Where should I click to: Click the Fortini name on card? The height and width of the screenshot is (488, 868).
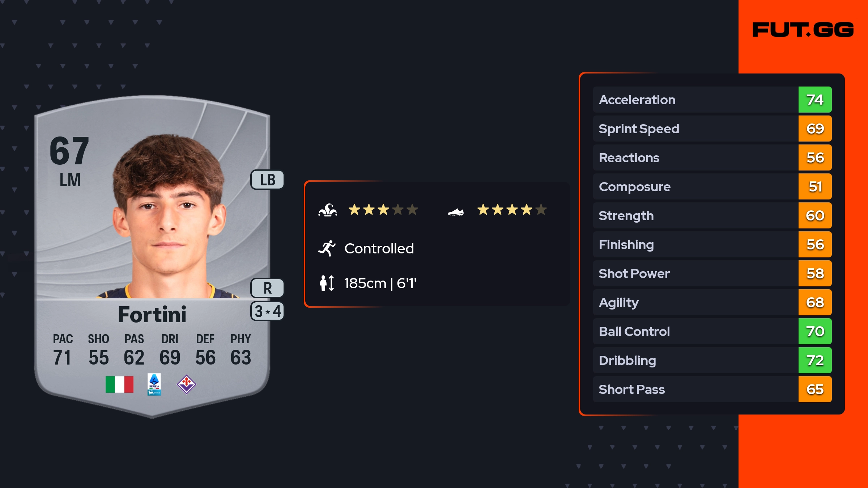point(152,314)
